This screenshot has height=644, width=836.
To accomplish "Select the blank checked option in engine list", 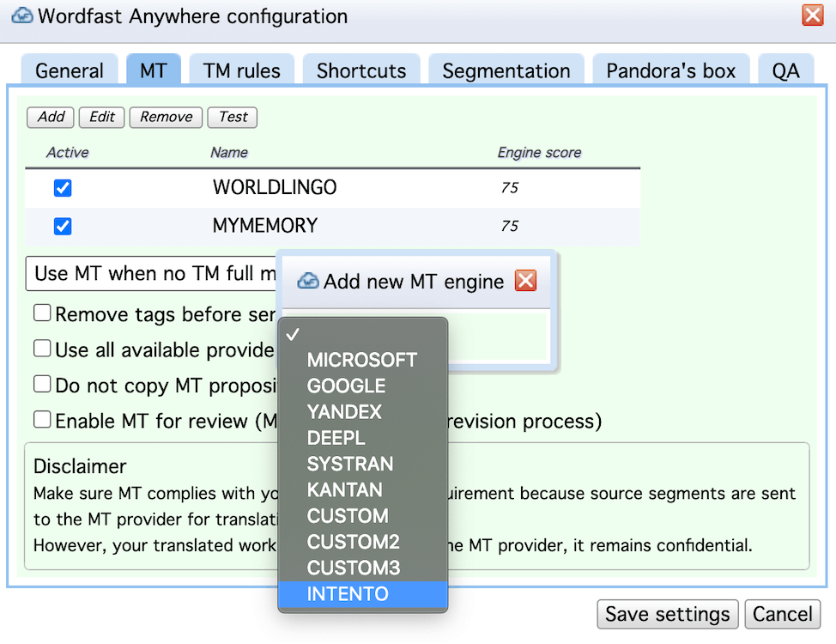I will (362, 335).
